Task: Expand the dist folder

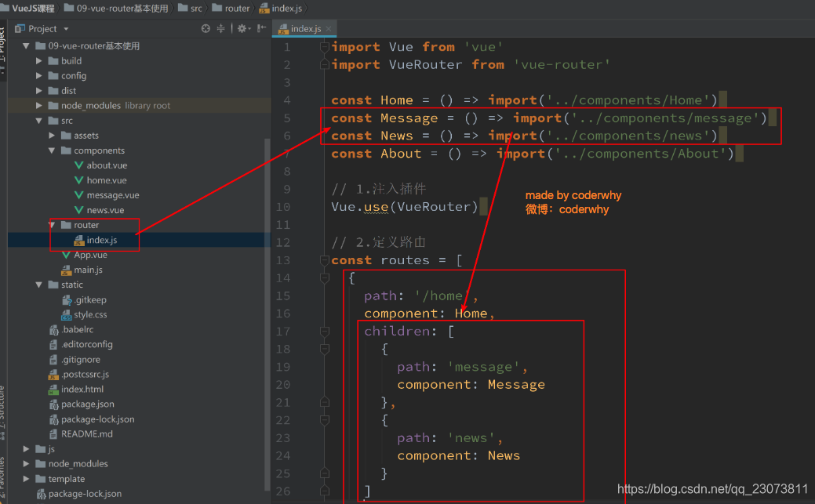Action: click(38, 90)
